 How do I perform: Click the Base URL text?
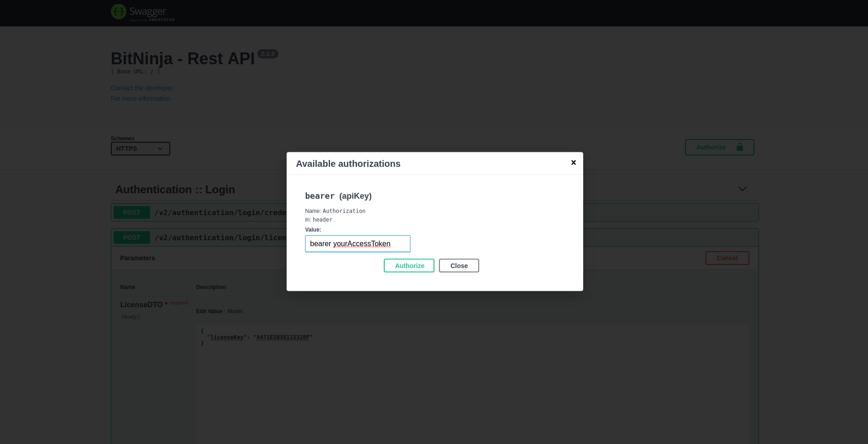click(x=136, y=72)
